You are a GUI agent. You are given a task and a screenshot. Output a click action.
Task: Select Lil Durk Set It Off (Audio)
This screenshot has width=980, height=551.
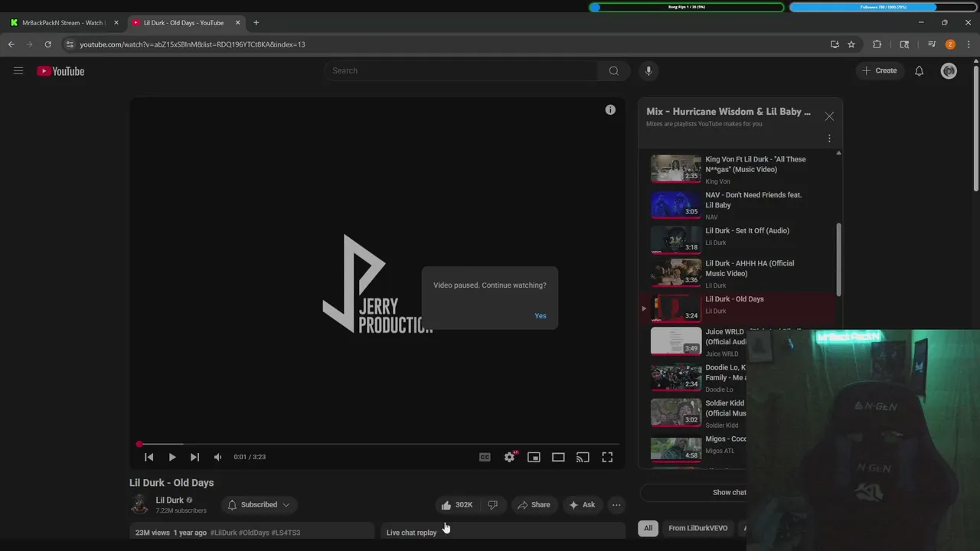point(739,238)
